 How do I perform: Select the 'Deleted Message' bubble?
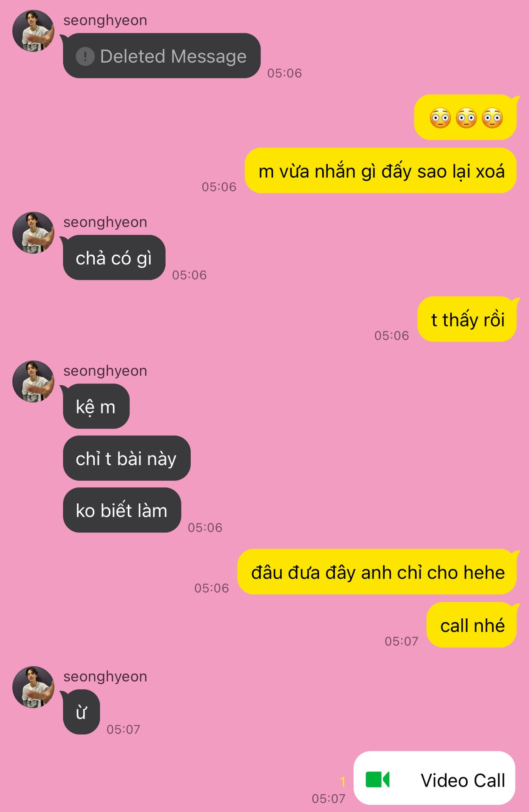(x=162, y=56)
